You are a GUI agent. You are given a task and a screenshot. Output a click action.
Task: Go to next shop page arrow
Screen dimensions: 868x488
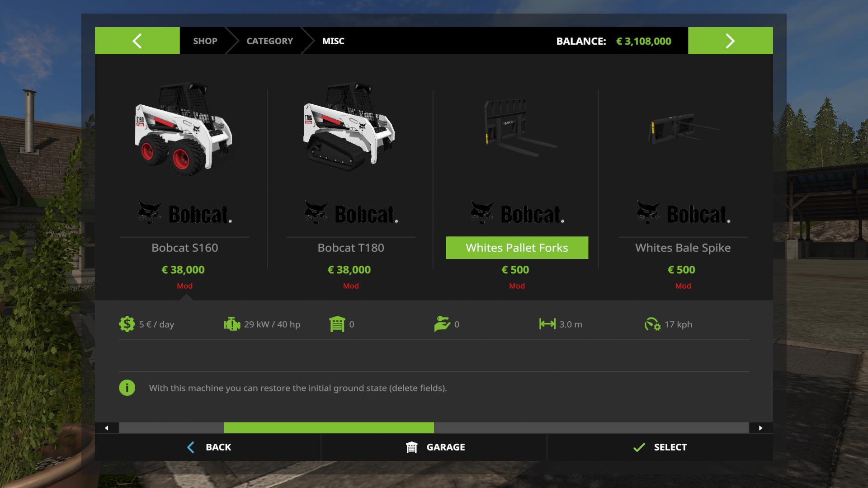tap(730, 41)
